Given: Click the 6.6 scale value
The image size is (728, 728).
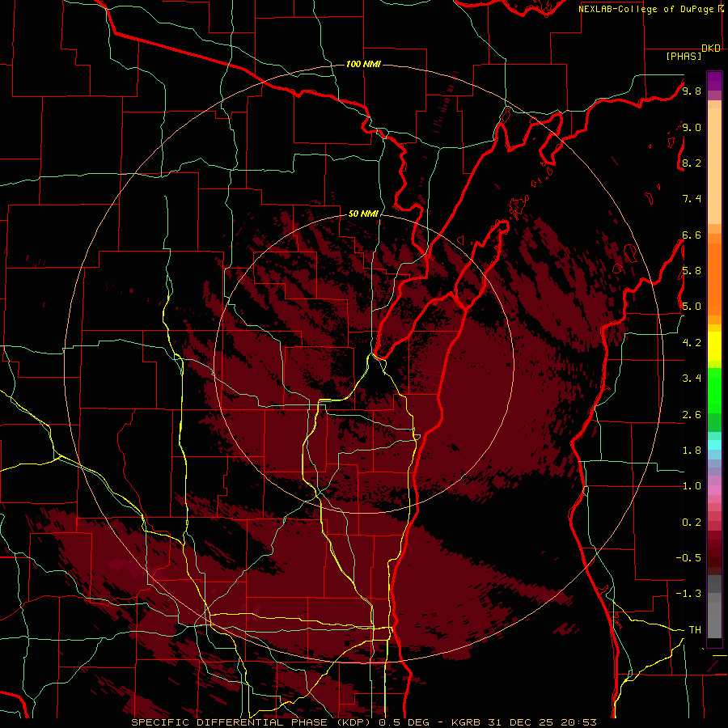Looking at the screenshot, I should tap(692, 235).
